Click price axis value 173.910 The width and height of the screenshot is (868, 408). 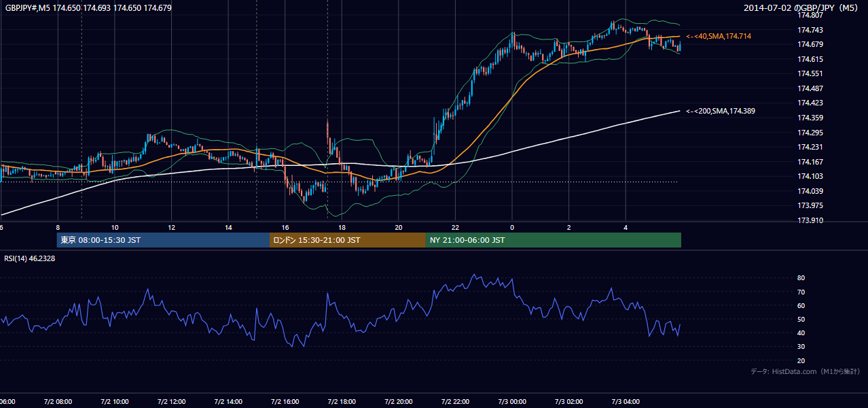pyautogui.click(x=810, y=220)
